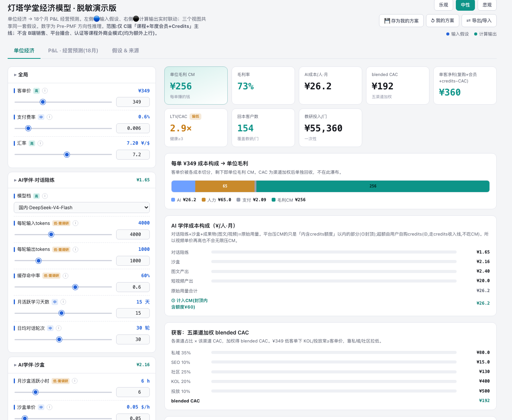Image resolution: width=512 pixels, height=420 pixels.
Task: Click the 回本客户数 154 card
Action: pos(263,128)
